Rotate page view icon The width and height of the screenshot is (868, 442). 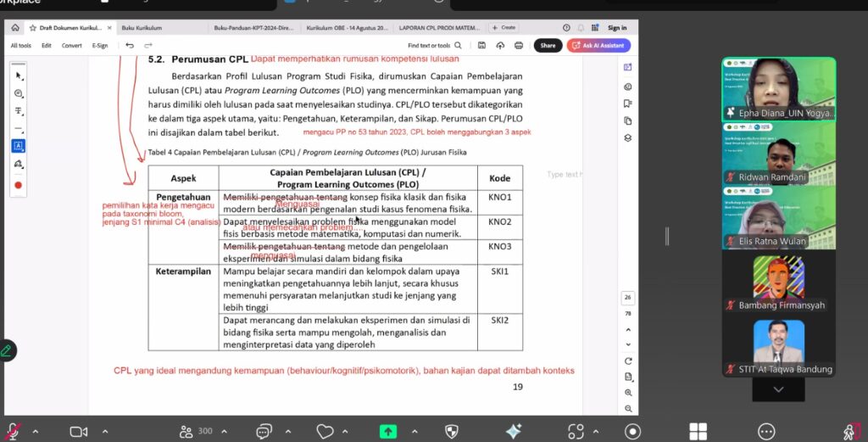(x=628, y=361)
